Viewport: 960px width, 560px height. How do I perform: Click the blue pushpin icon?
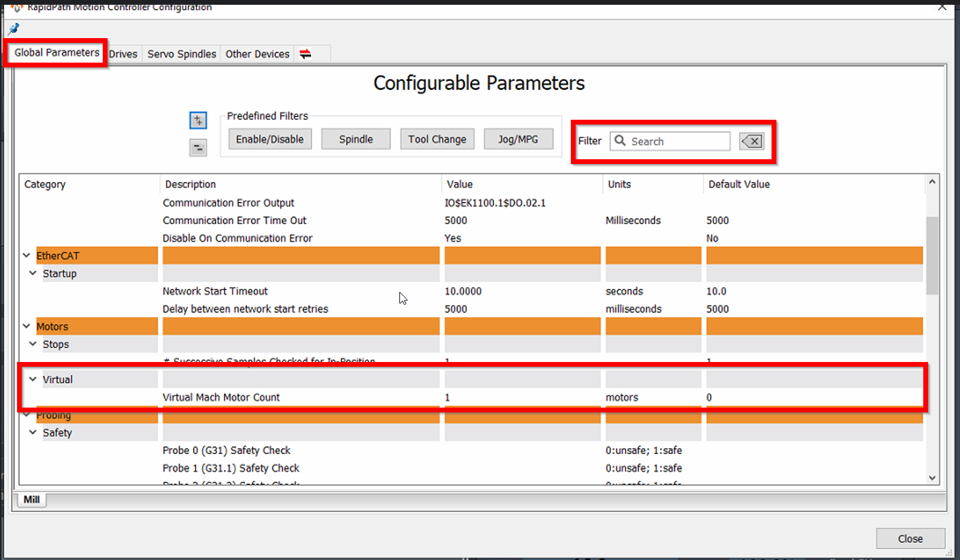click(14, 29)
